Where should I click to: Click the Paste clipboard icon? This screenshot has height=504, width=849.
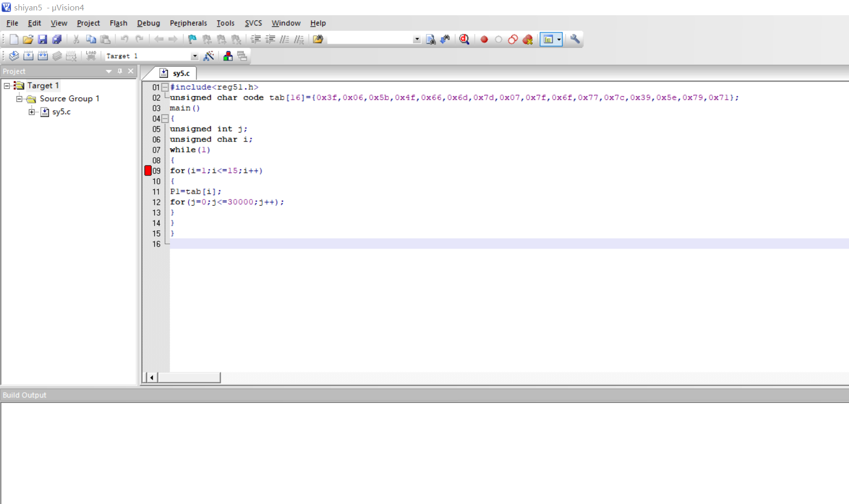click(x=105, y=39)
